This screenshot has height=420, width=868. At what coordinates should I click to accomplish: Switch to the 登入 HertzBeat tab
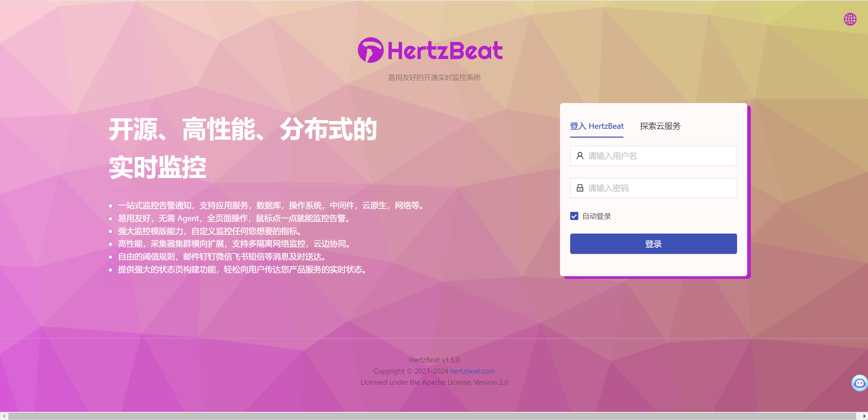596,126
